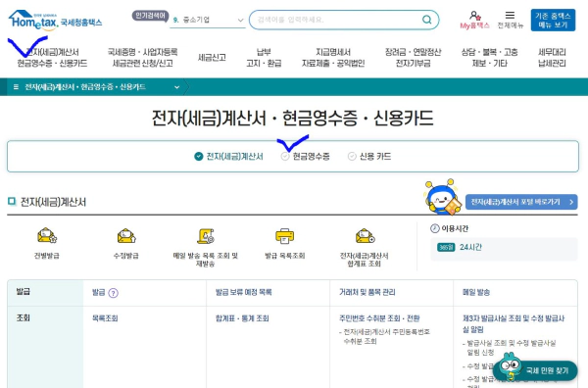The image size is (588, 388).
Task: Click 조회 row header
Action: click(23, 318)
